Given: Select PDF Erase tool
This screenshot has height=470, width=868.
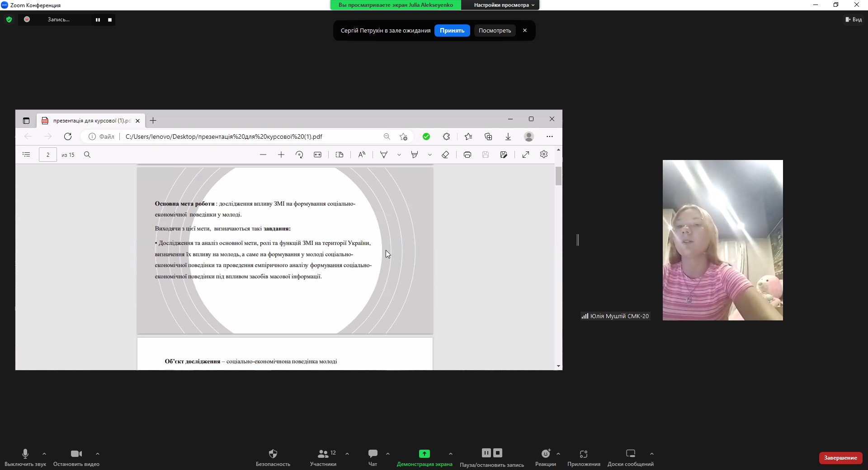Looking at the screenshot, I should 445,155.
